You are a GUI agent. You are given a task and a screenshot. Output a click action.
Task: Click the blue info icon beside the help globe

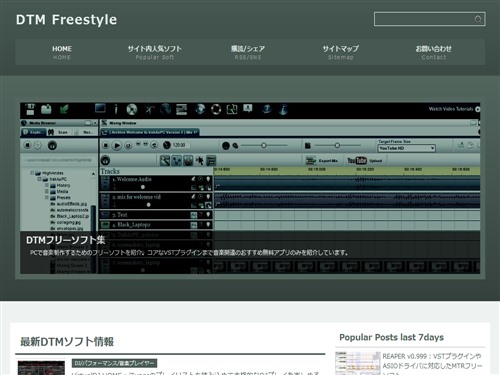pos(283,109)
